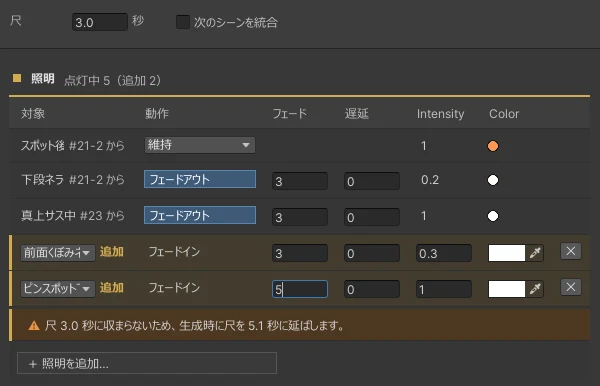
Task: Remove the ピンスポット added light row
Action: 571,287
